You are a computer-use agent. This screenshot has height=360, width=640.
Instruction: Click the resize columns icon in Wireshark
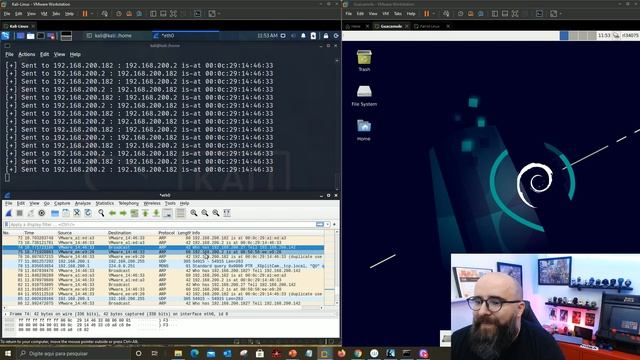coord(227,213)
